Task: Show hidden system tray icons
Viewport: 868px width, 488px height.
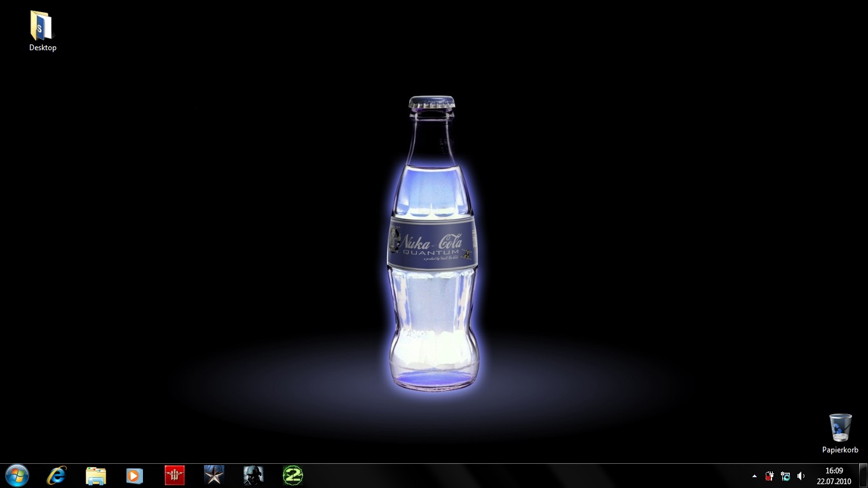Action: tap(754, 476)
